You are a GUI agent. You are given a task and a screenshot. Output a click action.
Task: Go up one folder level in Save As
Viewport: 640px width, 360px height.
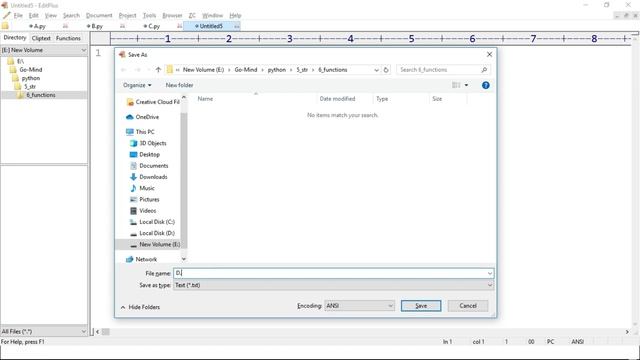pos(158,70)
